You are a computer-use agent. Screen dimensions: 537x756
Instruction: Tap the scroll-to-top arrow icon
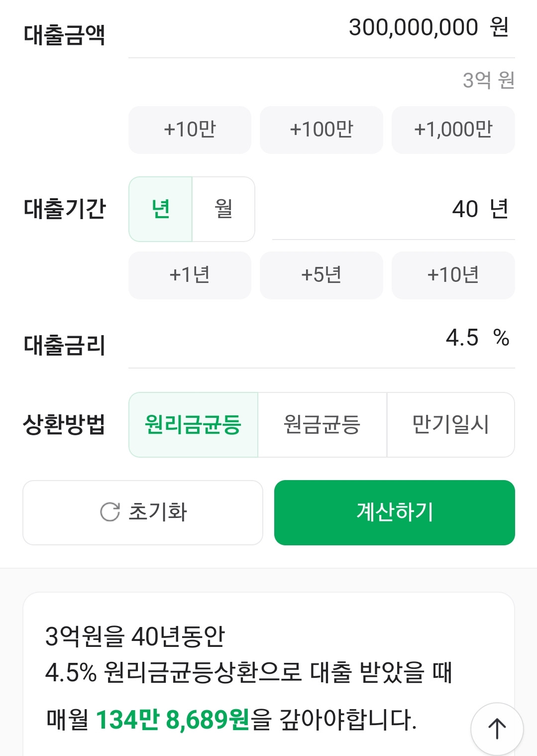point(497,728)
